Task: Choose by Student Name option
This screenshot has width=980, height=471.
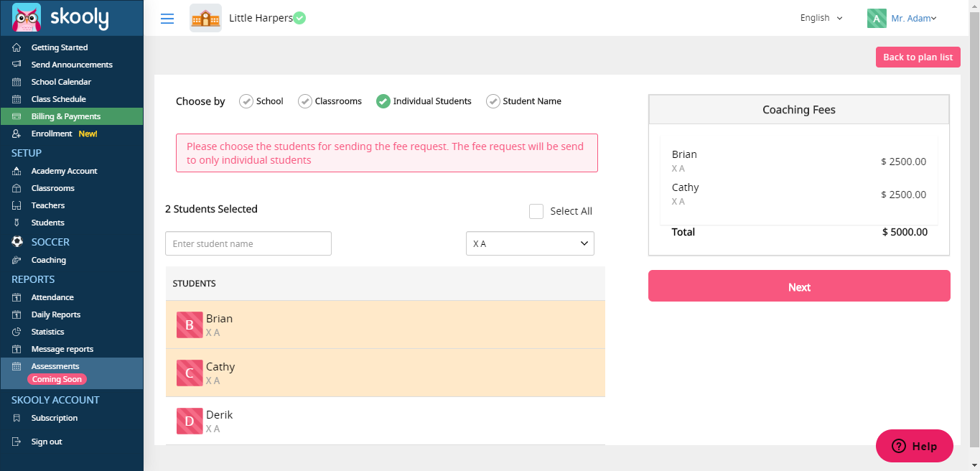Action: coord(524,101)
